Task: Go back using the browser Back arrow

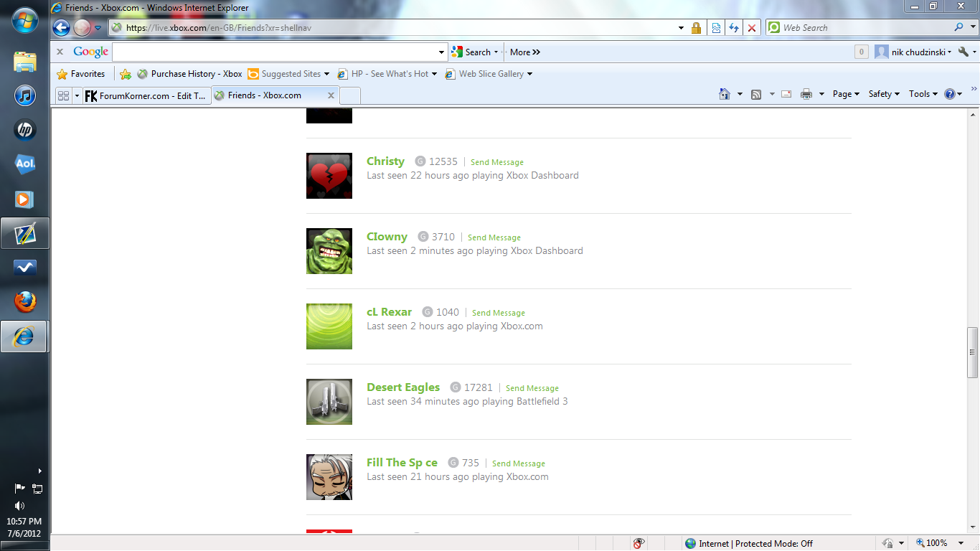Action: (61, 28)
